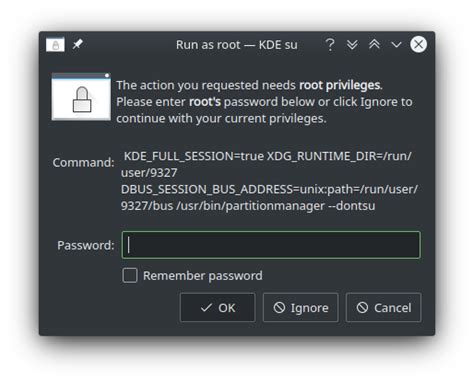Keep window above others using double up chevron
The width and height of the screenshot is (474, 382).
(374, 44)
